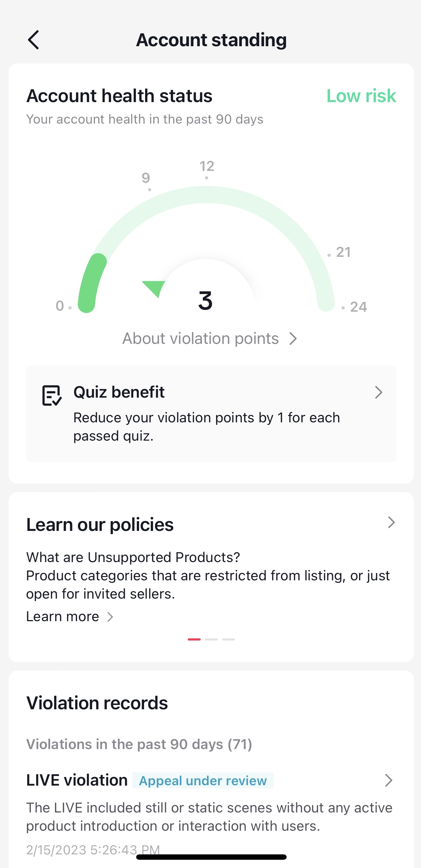Click the Quiz benefit checklist icon
The image size is (421, 868).
[x=52, y=395]
